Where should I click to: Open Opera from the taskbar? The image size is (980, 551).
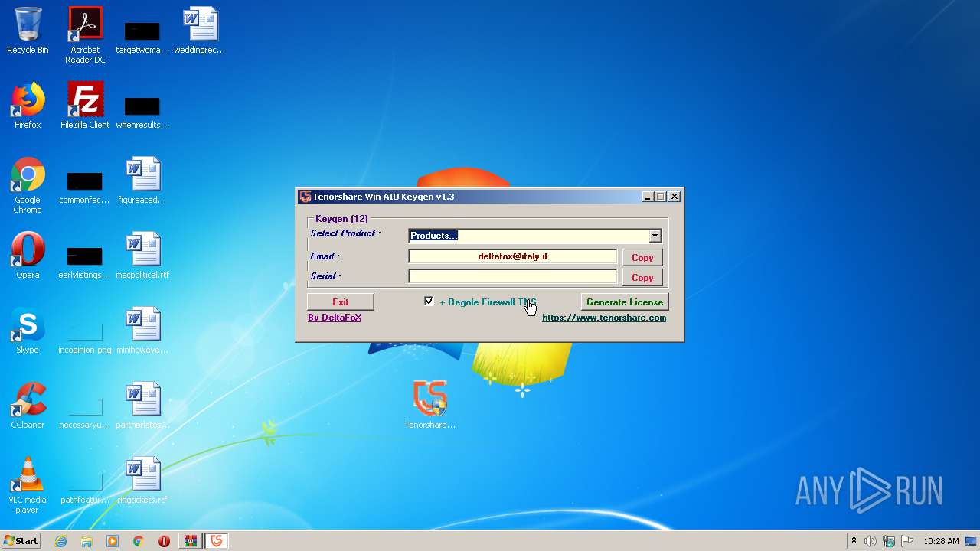pos(164,541)
